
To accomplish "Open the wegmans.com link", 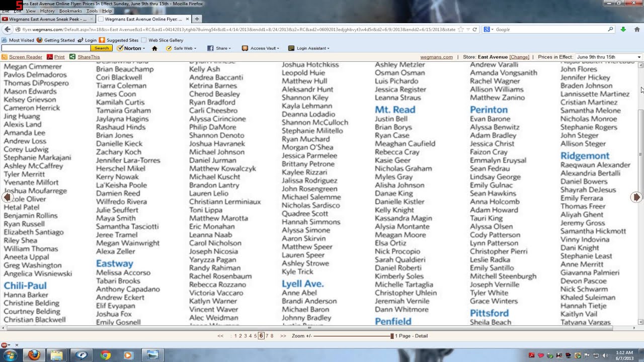I will pyautogui.click(x=436, y=57).
